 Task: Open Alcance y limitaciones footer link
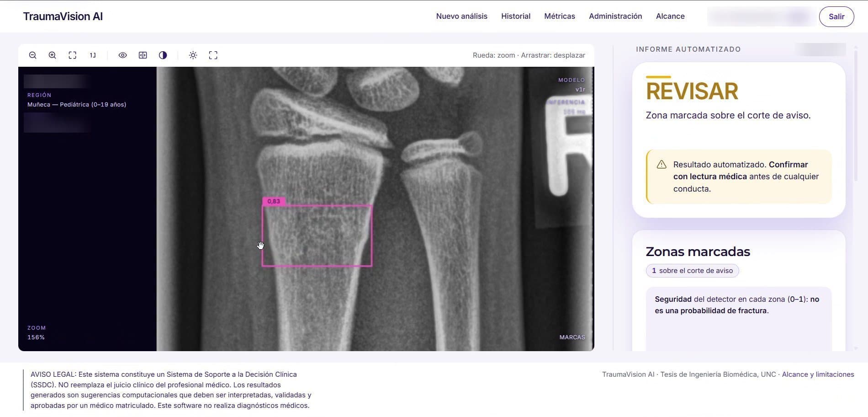pos(818,374)
